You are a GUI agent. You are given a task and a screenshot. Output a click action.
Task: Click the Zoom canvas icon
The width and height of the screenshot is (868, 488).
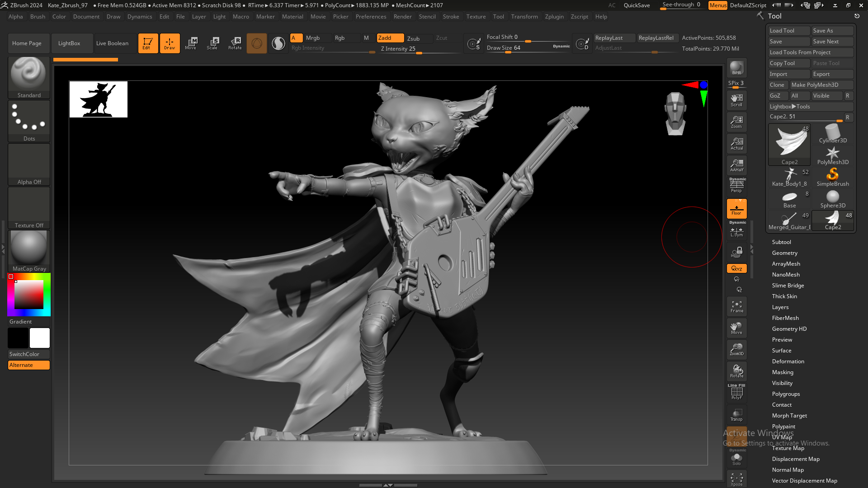[736, 122]
